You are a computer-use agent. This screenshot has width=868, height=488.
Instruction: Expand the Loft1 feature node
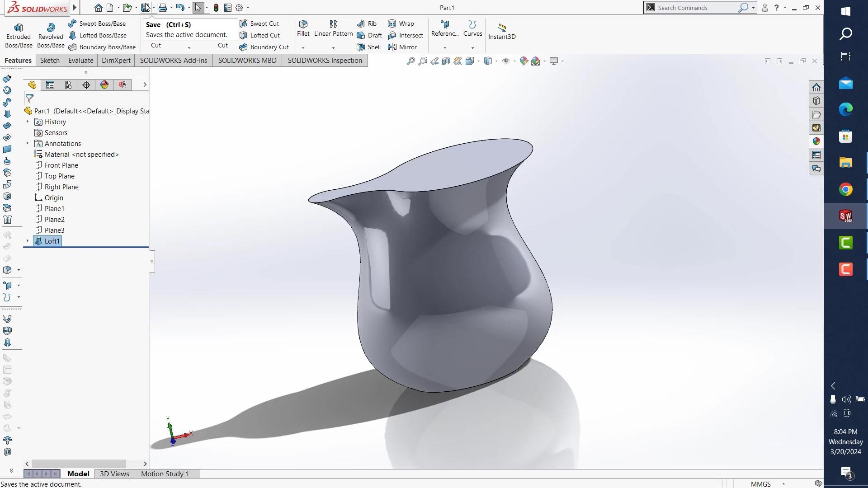[28, 241]
